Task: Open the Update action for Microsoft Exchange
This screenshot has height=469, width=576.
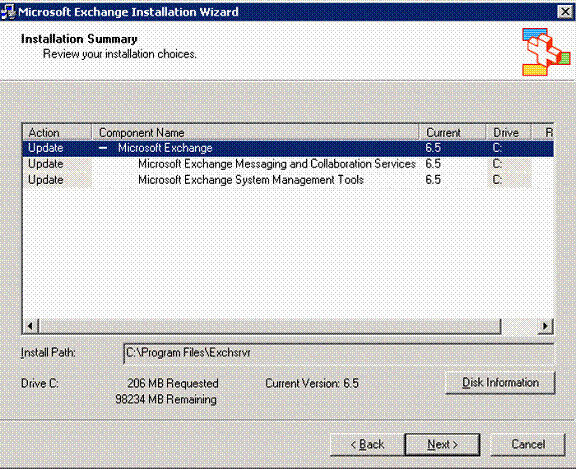Action: tap(46, 148)
